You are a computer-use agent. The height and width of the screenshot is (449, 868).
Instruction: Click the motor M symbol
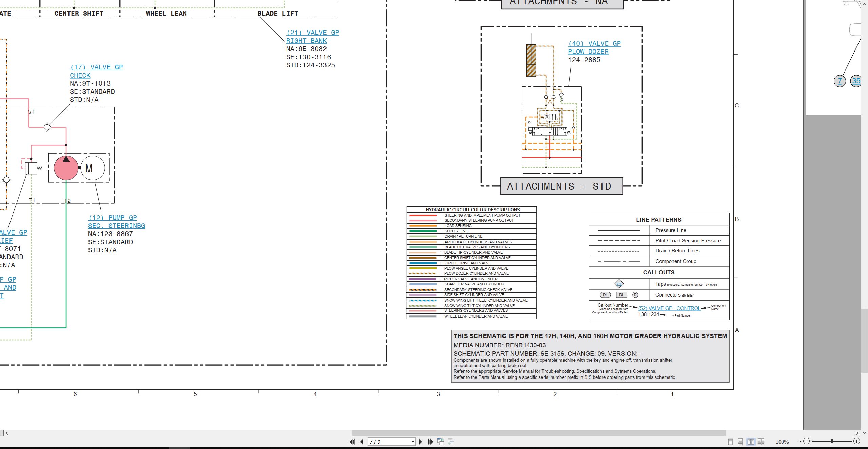[93, 168]
